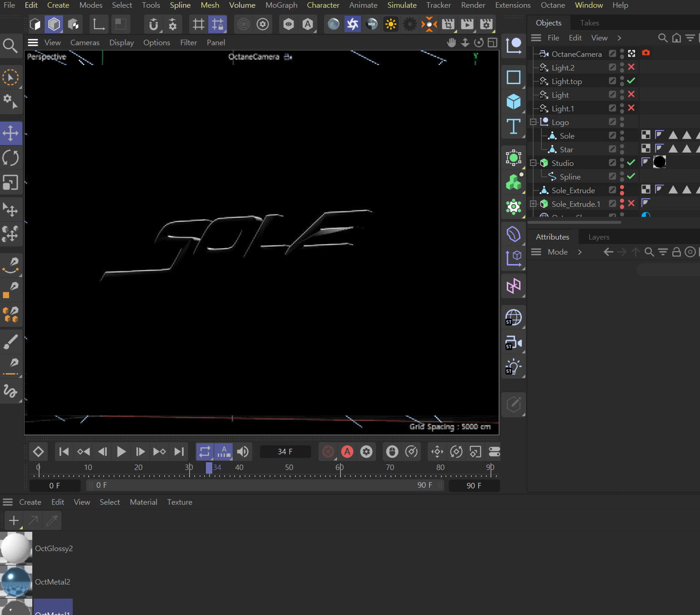Enable Light via its red X
The image size is (700, 615).
[631, 94]
